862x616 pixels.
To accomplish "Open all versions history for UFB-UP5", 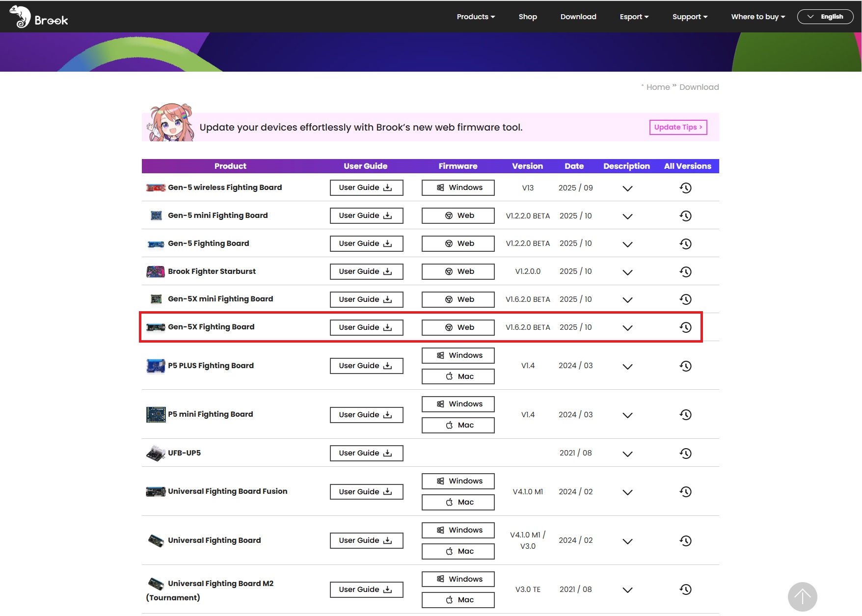I will [x=686, y=454].
